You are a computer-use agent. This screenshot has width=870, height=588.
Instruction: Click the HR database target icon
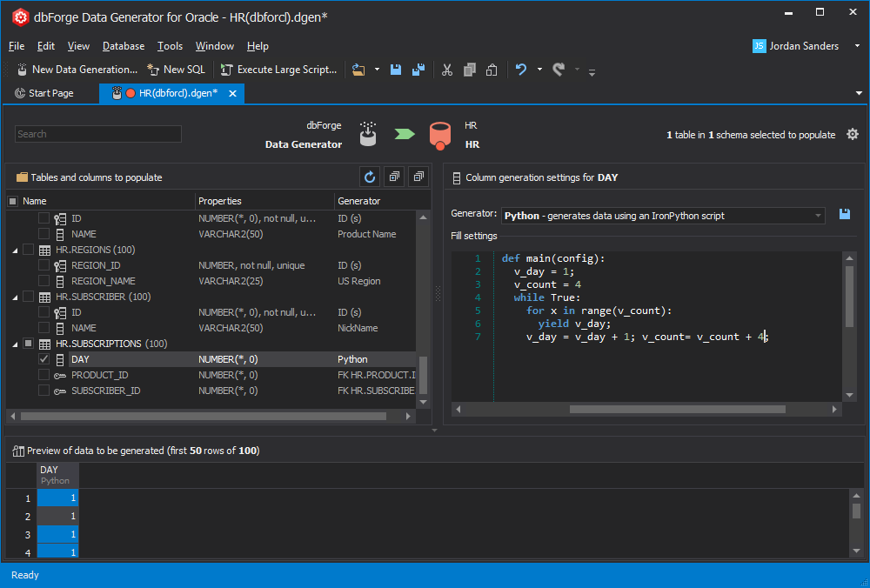tap(440, 136)
